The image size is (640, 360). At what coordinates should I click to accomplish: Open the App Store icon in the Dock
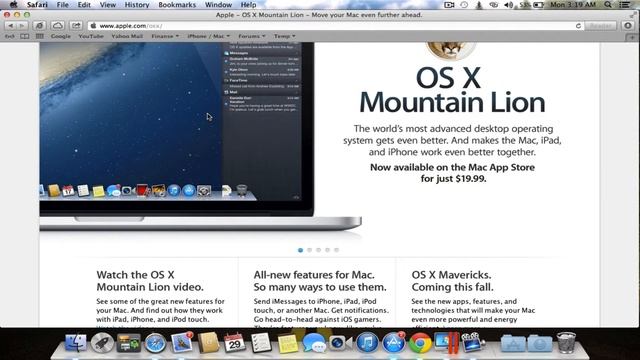tap(393, 343)
